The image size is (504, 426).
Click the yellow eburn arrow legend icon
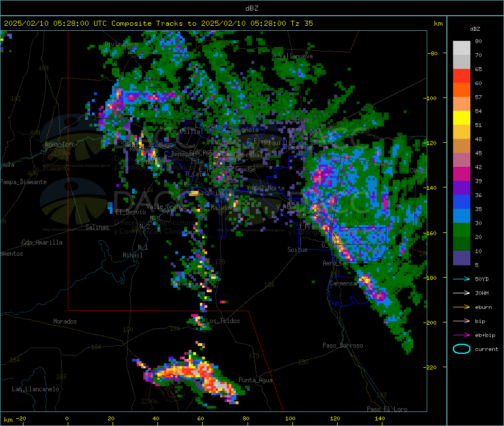[x=461, y=307]
